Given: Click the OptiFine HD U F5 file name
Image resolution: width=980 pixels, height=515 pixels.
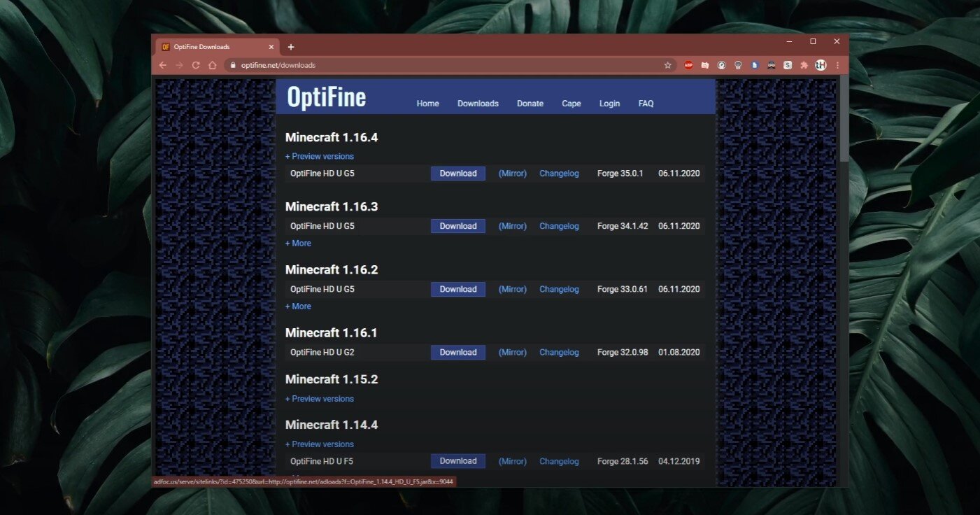Looking at the screenshot, I should tap(322, 461).
